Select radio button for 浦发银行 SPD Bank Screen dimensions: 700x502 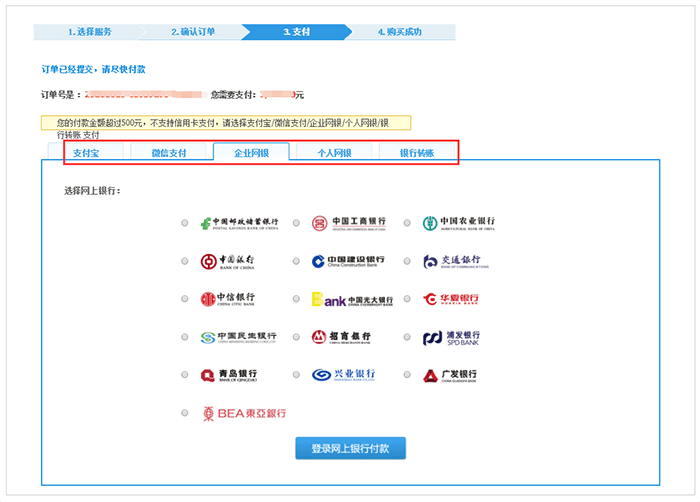click(407, 337)
